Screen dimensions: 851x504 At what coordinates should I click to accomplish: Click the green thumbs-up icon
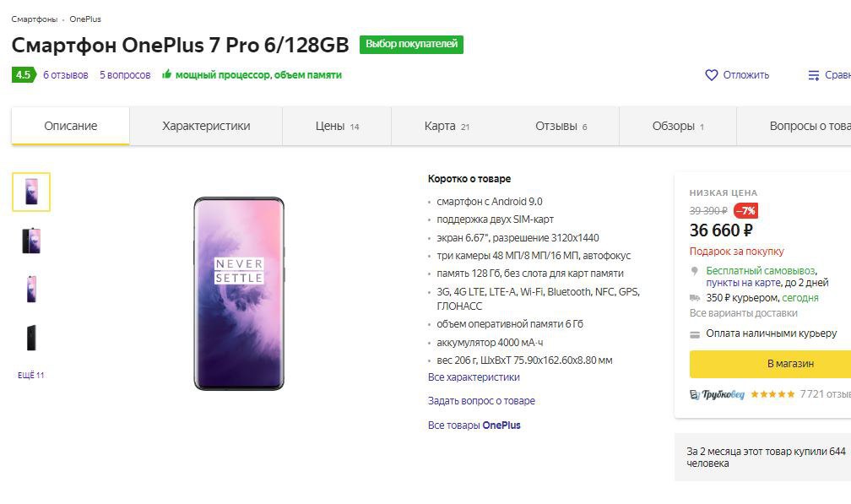tap(166, 74)
